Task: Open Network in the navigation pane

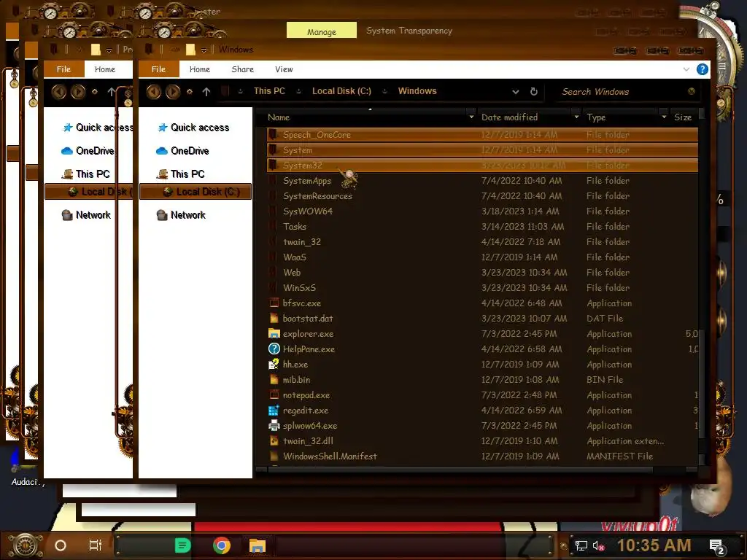Action: pyautogui.click(x=182, y=215)
